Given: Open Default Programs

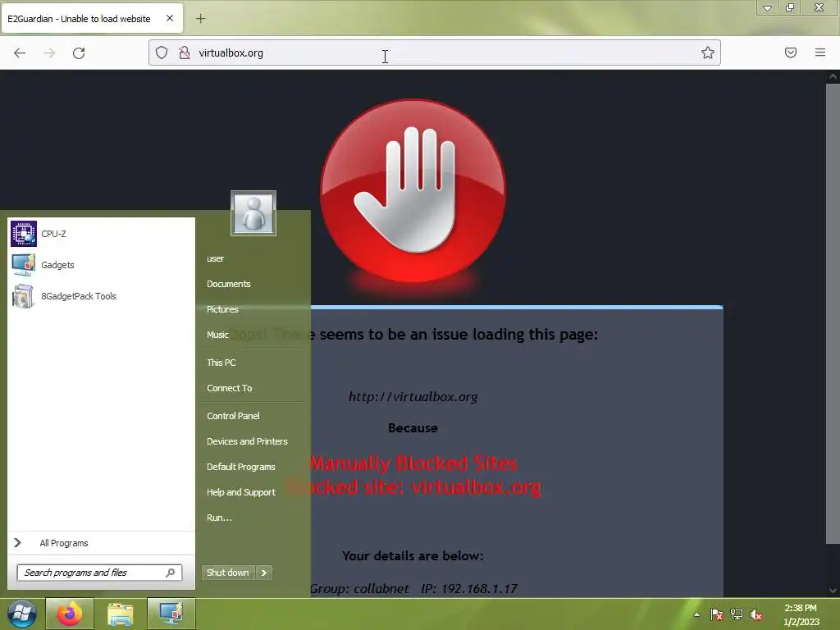Looking at the screenshot, I should coord(241,467).
